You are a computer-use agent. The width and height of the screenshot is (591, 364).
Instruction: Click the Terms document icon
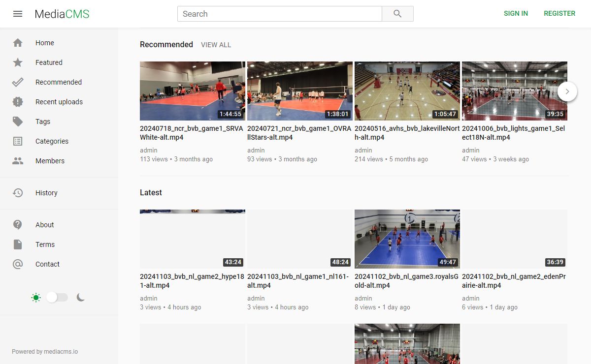point(18,244)
